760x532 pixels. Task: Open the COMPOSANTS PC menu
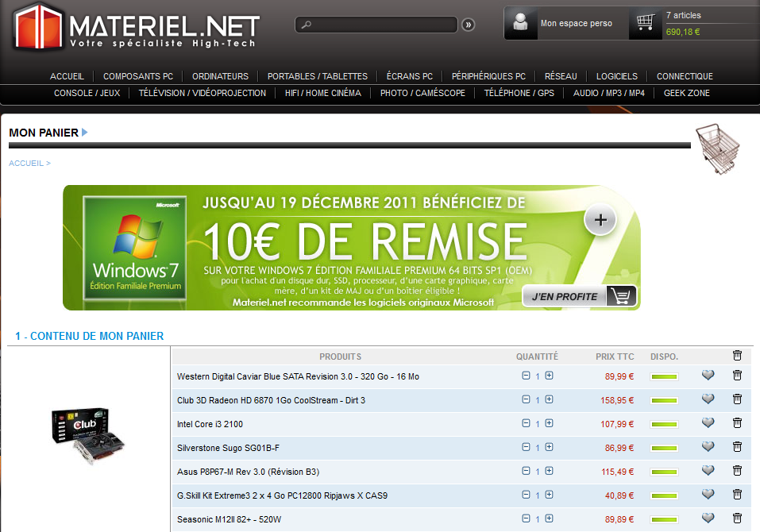coord(138,76)
